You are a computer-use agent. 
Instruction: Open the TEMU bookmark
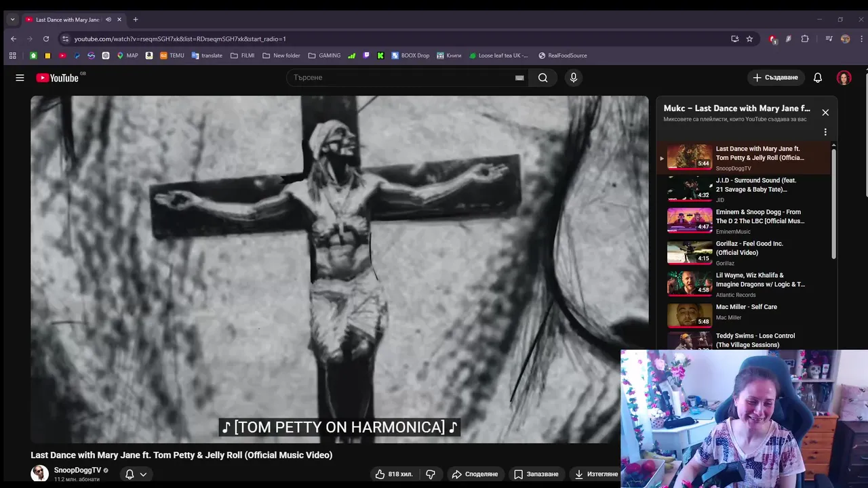coord(172,56)
